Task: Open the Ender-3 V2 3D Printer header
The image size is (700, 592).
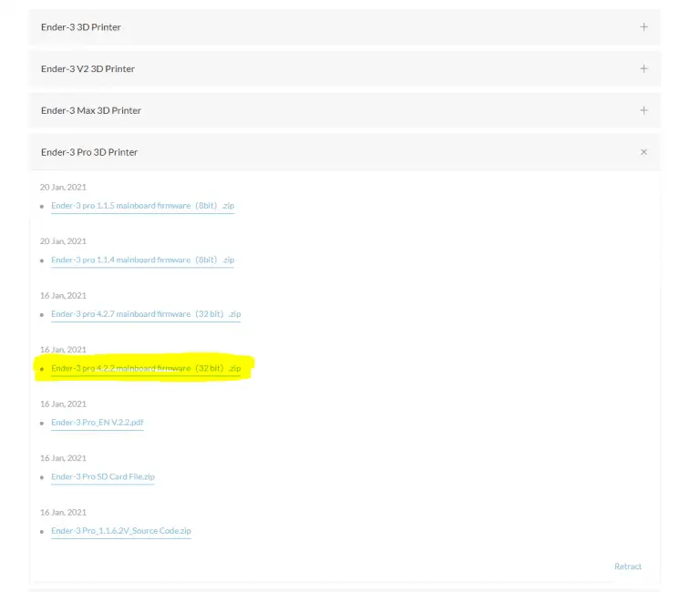Action: [88, 69]
